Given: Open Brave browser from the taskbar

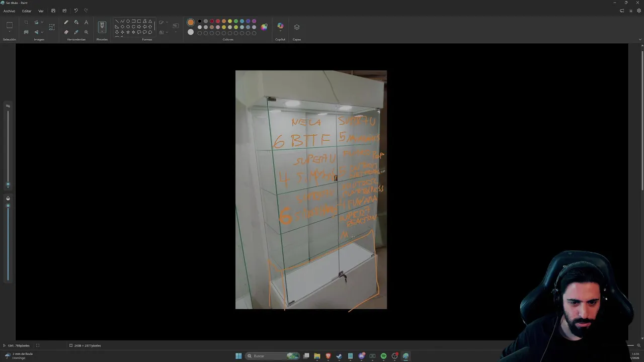Looking at the screenshot, I should pos(328,356).
